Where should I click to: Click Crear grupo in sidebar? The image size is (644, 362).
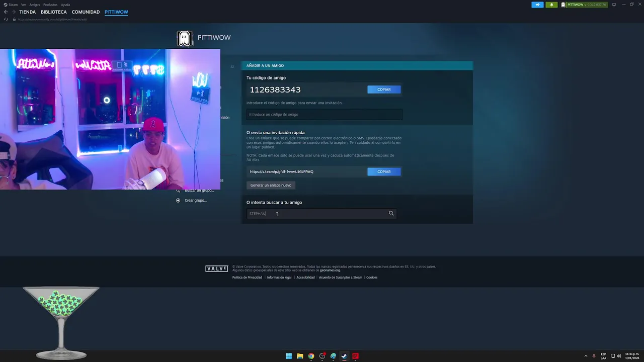click(196, 200)
